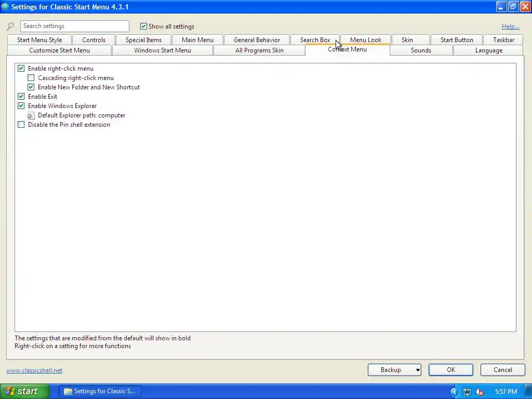Screen dimensions: 532x399
Task: Click the taskbar clock 5:57 PM
Action: 506,392
